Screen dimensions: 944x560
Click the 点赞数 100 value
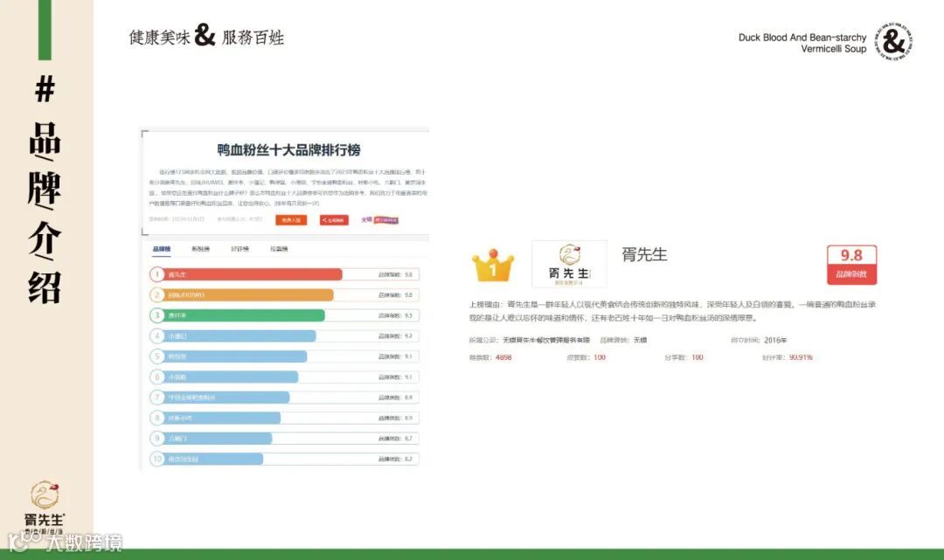(x=600, y=357)
